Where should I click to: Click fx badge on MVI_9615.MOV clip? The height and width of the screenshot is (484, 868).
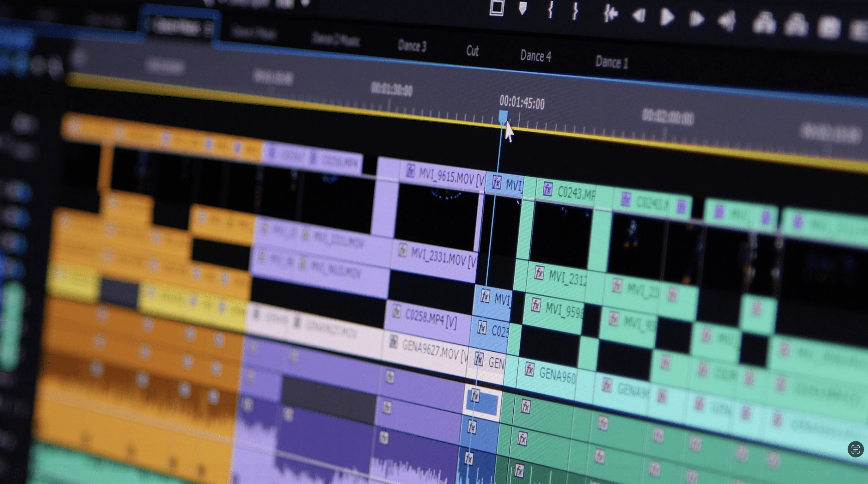[410, 170]
